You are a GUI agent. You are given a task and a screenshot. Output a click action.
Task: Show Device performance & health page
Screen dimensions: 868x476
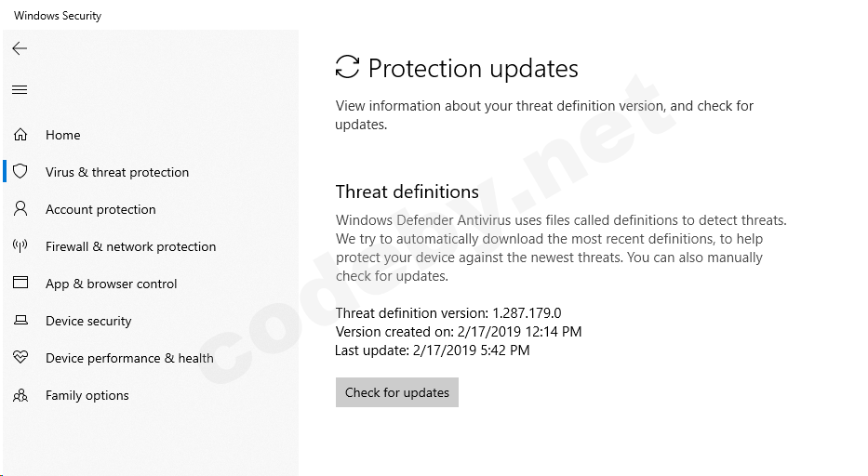(129, 358)
